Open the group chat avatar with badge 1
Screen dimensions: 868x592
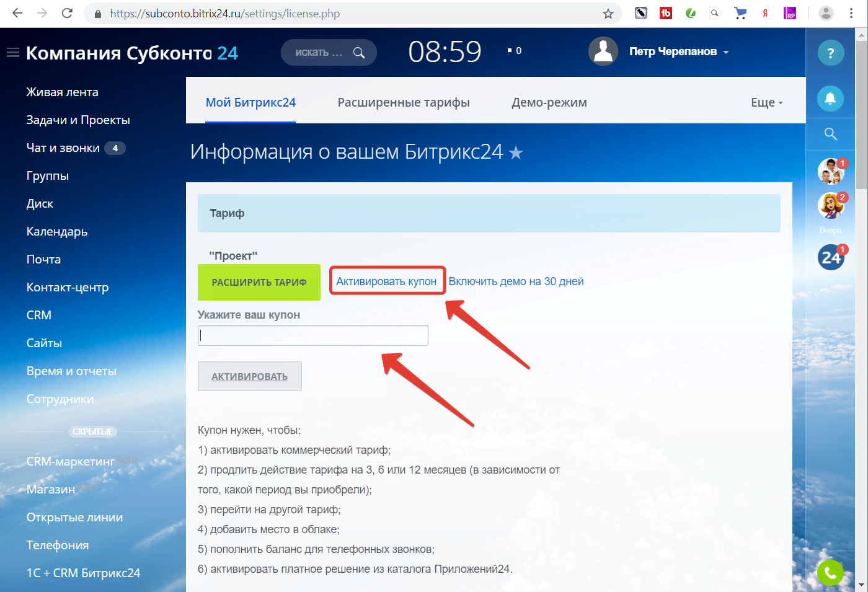click(831, 171)
